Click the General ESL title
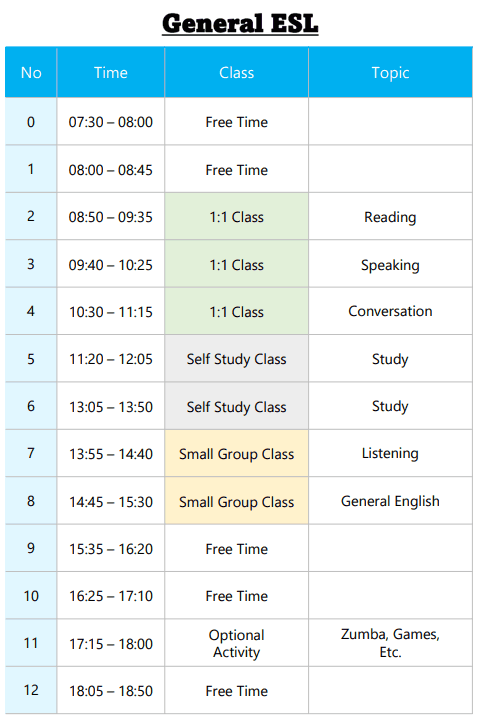 240,24
